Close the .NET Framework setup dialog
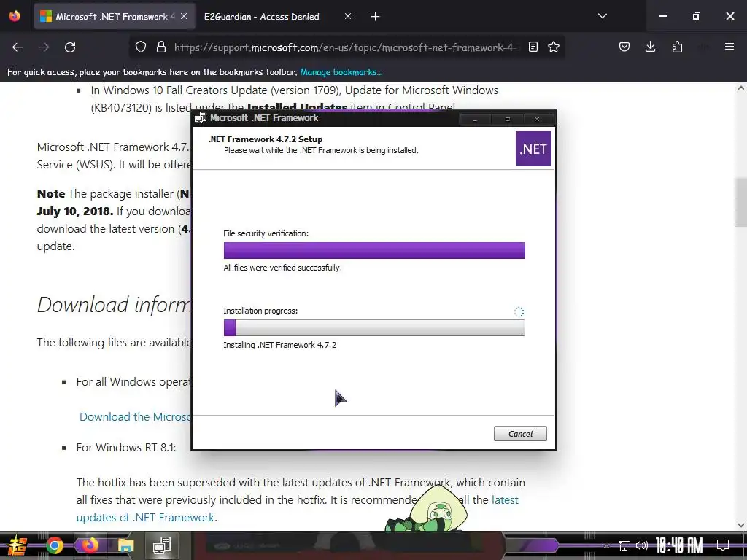 (x=537, y=119)
